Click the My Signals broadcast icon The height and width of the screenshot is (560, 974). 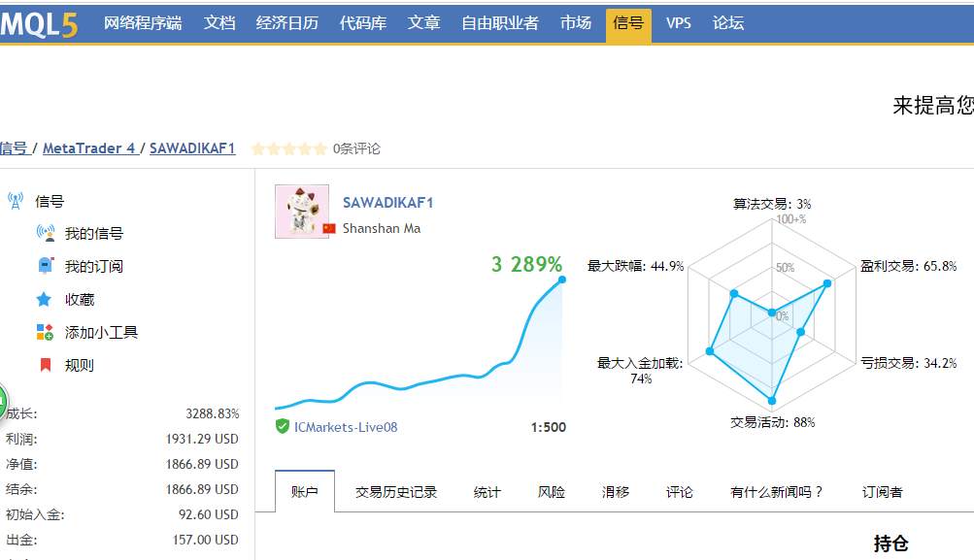click(x=46, y=234)
